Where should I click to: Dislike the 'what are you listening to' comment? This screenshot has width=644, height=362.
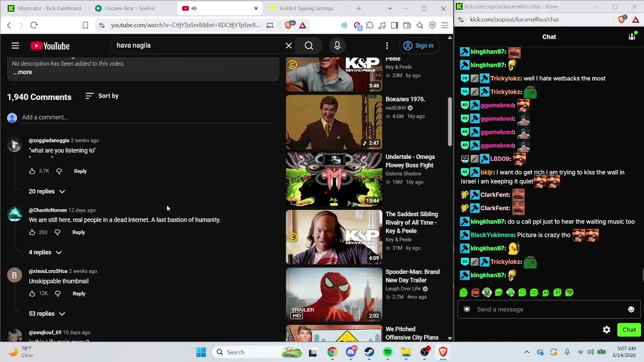[x=59, y=171]
